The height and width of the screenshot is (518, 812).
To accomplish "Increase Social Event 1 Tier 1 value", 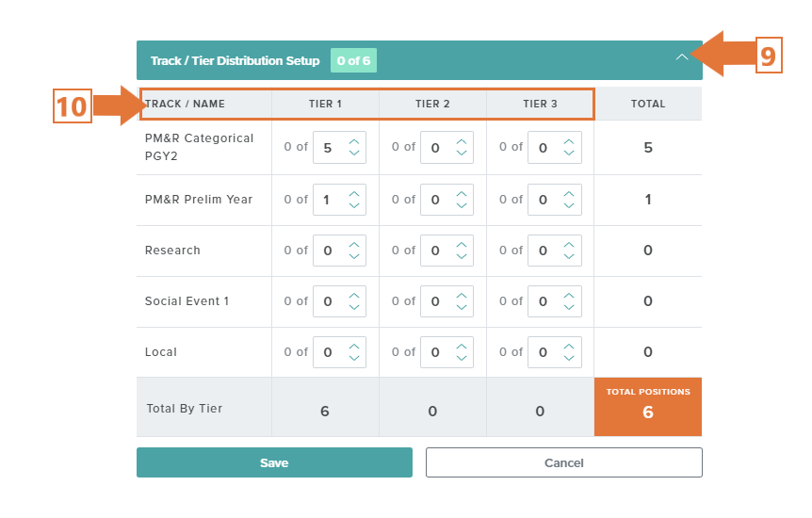I will [354, 296].
